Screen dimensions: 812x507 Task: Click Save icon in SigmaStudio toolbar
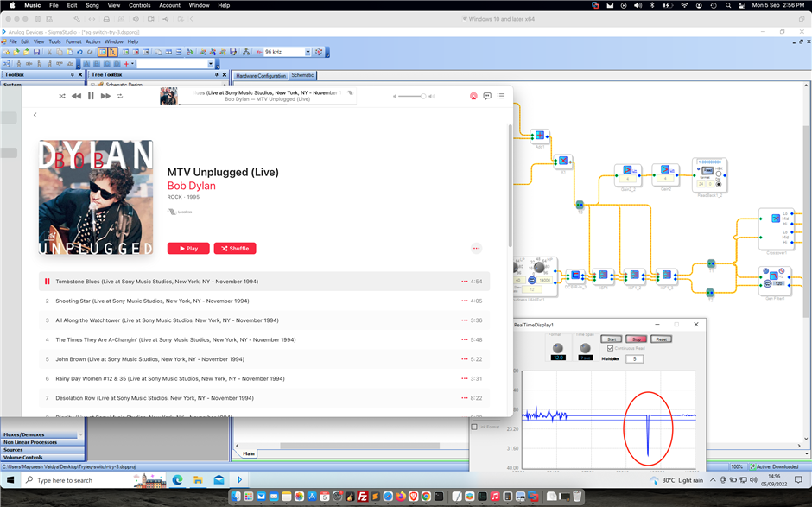point(36,52)
